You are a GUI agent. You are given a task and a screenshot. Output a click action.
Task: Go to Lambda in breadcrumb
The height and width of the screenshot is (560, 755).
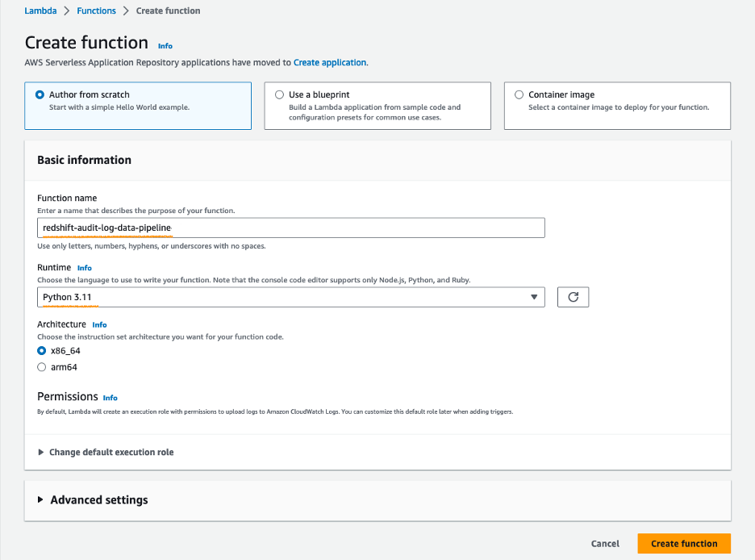point(39,11)
